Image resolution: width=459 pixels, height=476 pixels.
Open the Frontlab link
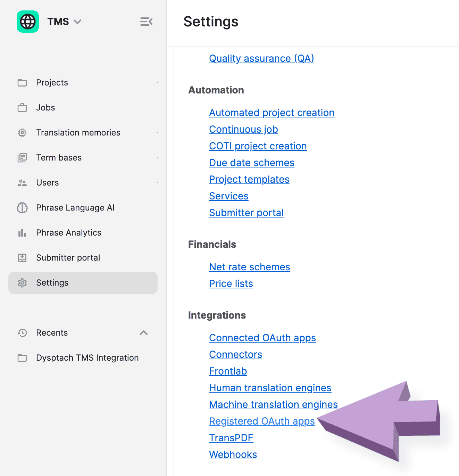click(x=228, y=371)
